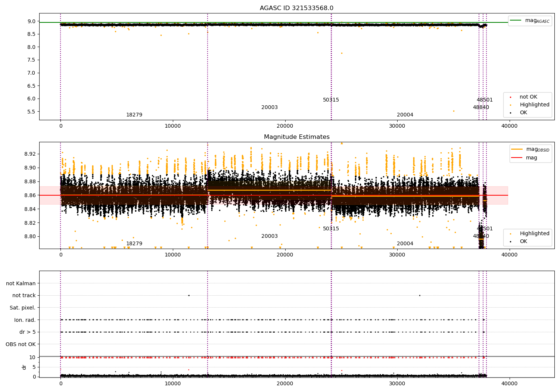This screenshot has width=560, height=392.
Task: Click x-axis tick 10000 under Magnitude Estimates plot
Action: tap(173, 255)
